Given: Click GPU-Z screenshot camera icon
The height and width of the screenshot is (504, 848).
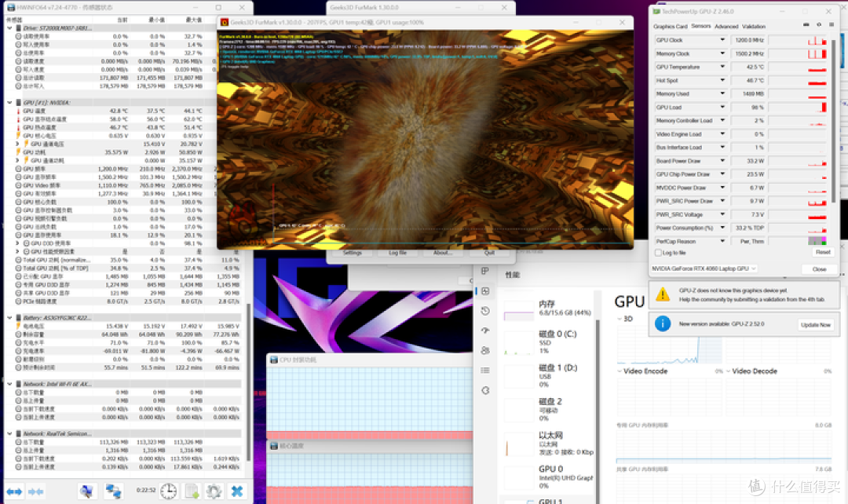Looking at the screenshot, I should coord(806,25).
